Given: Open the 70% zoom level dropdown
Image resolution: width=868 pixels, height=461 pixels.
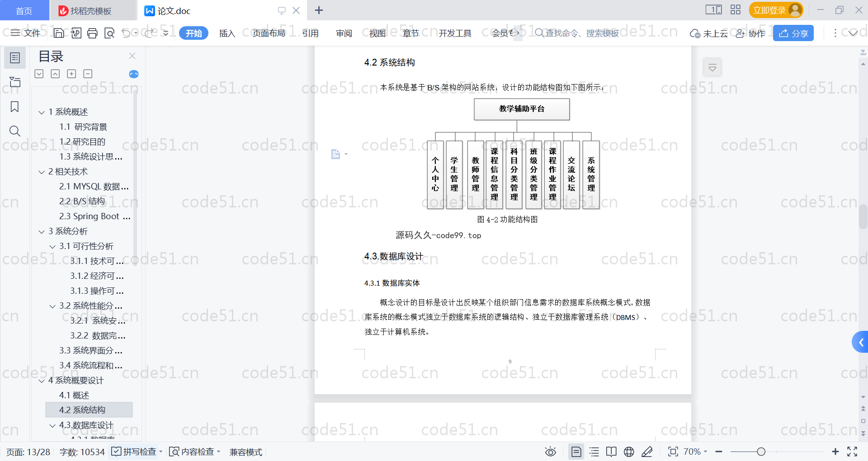Looking at the screenshot, I should pos(695,452).
